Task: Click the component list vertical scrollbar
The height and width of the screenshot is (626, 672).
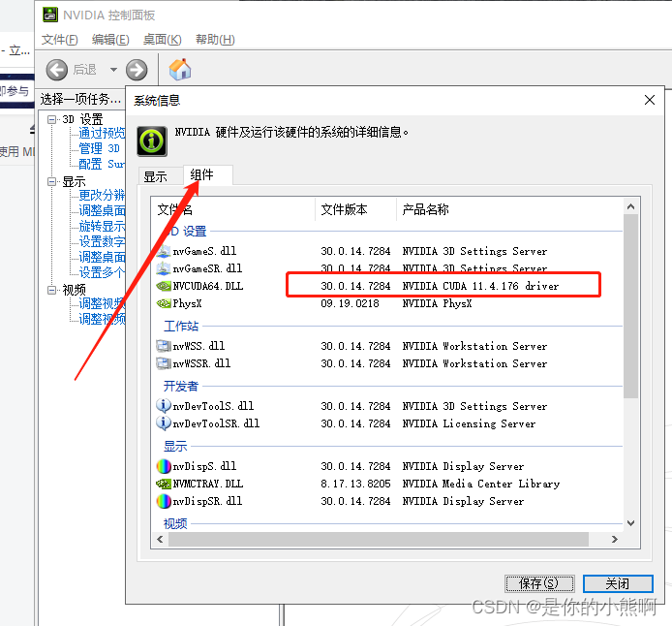Action: (630, 310)
